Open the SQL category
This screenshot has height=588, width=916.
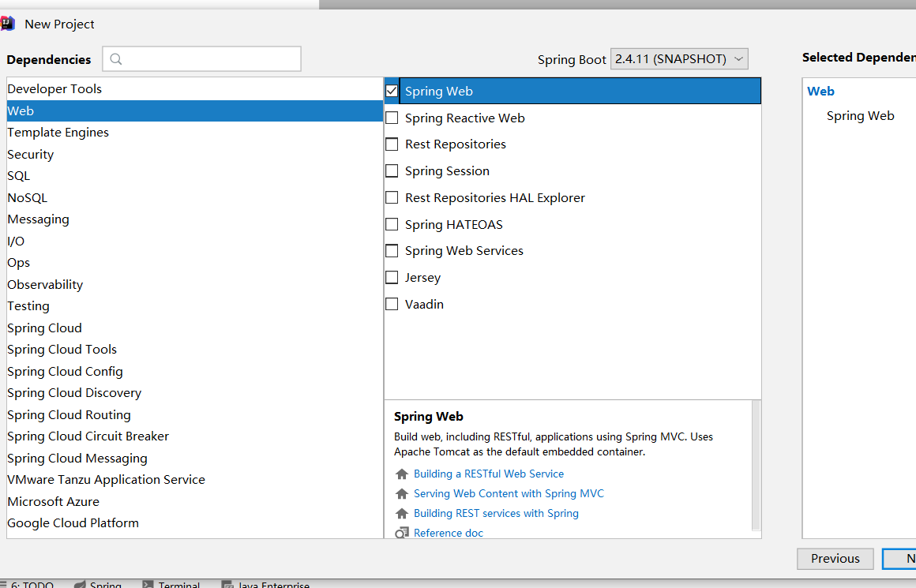pos(194,176)
